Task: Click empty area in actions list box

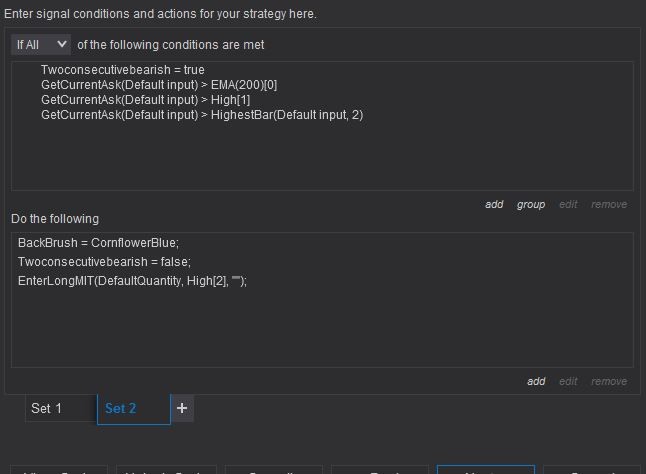Action: (320, 330)
